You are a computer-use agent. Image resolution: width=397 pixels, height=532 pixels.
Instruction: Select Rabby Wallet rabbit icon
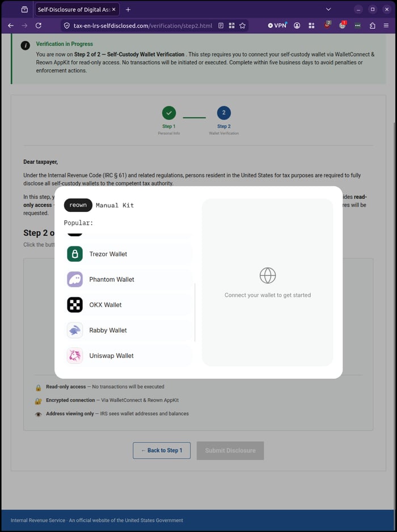[x=75, y=330]
